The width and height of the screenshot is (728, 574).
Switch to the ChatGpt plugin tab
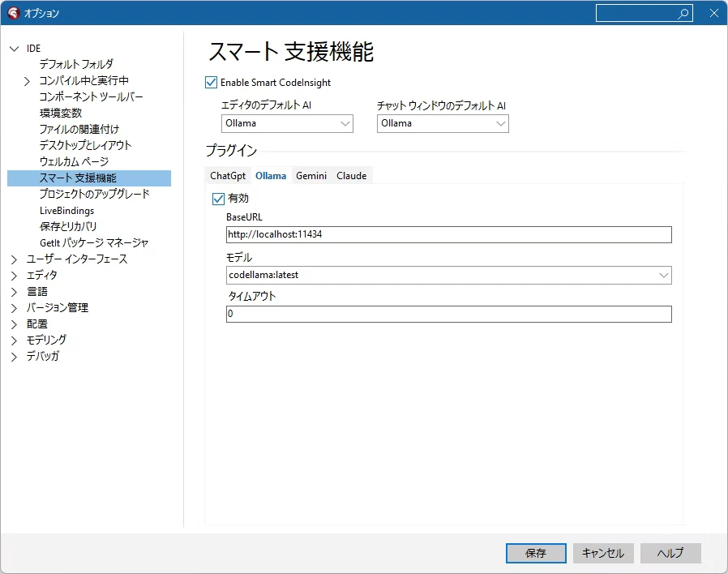tap(228, 176)
